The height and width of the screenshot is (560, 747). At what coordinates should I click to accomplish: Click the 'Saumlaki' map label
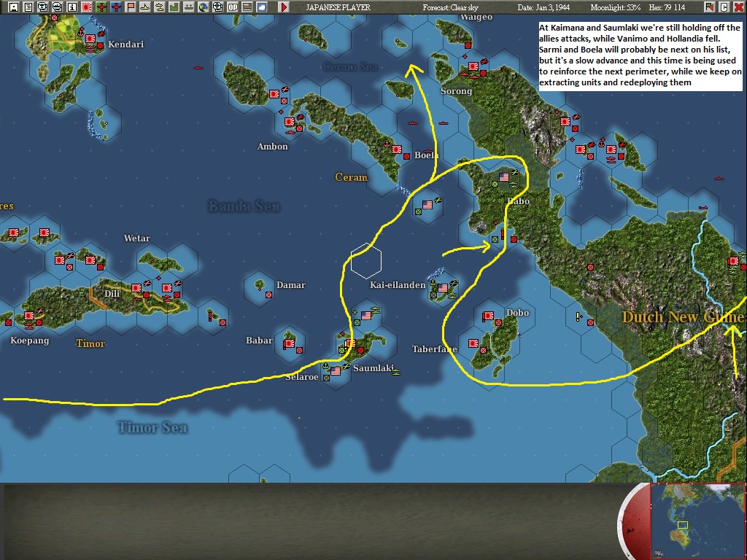pos(373,367)
